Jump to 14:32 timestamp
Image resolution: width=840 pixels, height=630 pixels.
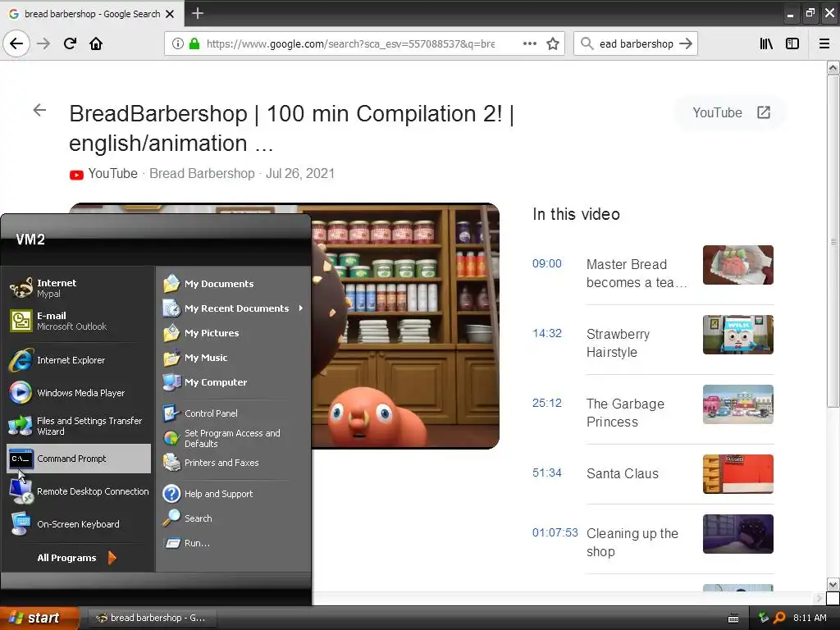click(547, 333)
